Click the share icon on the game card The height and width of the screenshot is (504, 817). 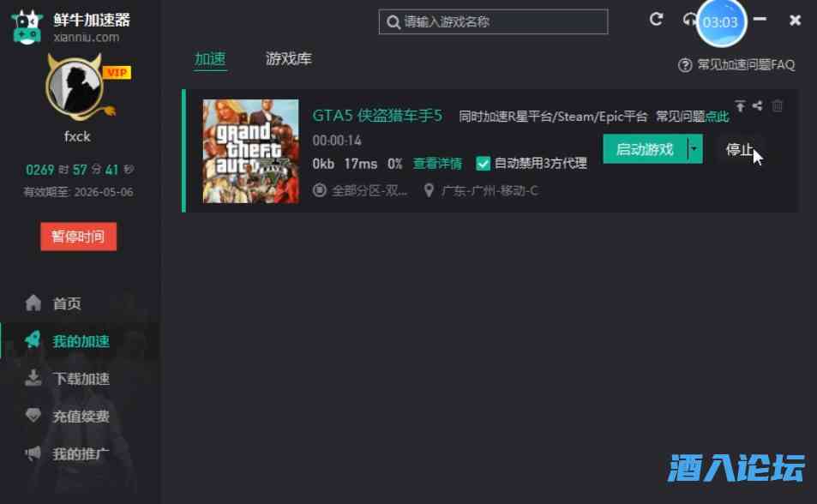click(758, 105)
